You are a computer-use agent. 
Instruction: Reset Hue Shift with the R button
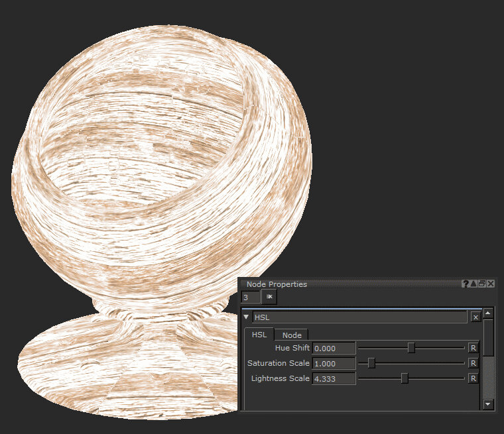pyautogui.click(x=473, y=348)
